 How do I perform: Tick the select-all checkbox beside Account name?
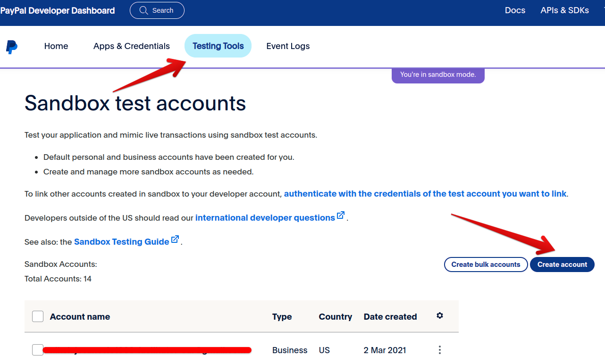coord(38,316)
